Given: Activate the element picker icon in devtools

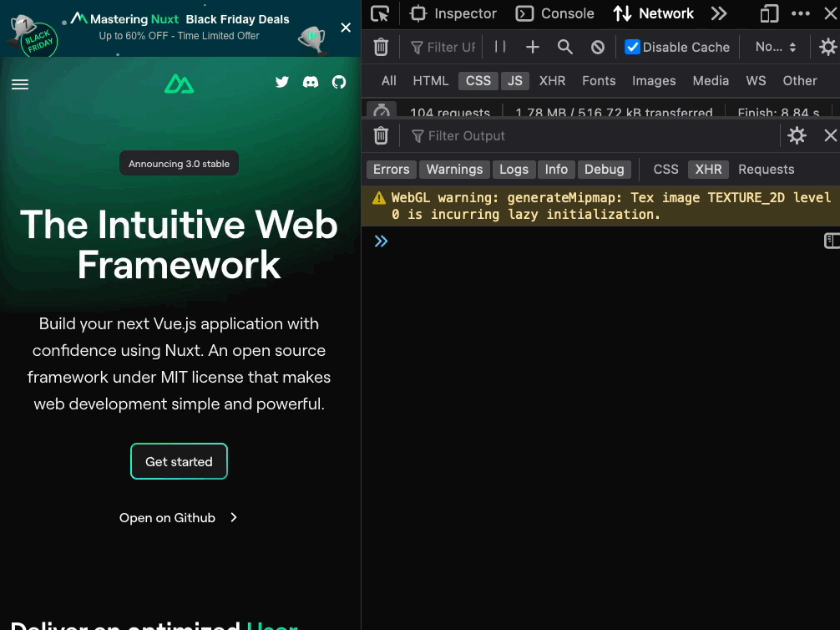Looking at the screenshot, I should point(380,13).
